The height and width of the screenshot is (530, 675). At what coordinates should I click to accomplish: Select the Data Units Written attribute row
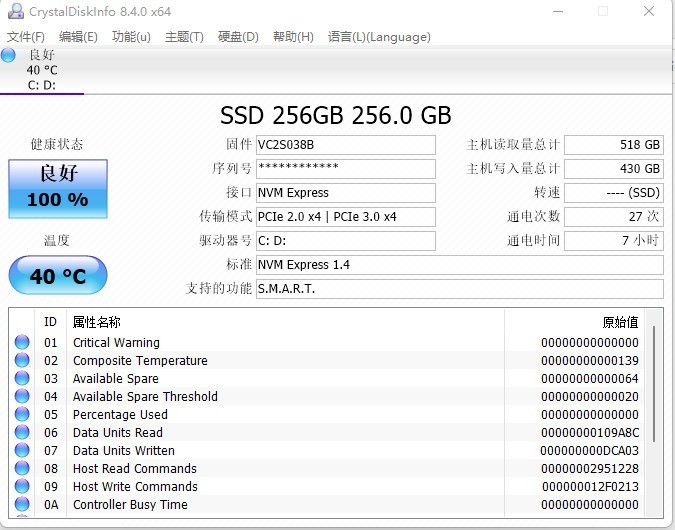coord(326,450)
